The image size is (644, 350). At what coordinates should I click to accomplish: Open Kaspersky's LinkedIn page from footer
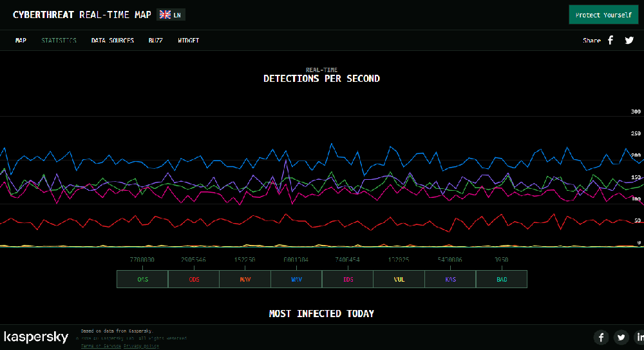[639, 337]
